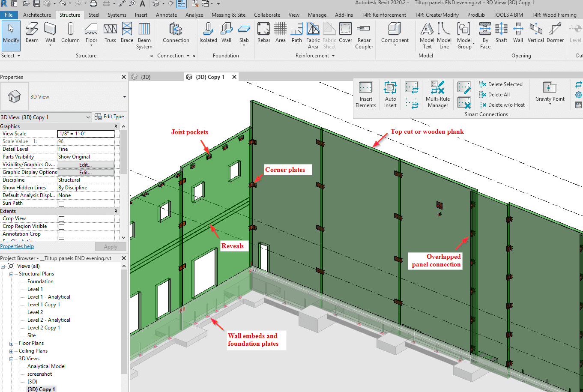This screenshot has width=583, height=392.
Task: Toggle the Sun Path checkbox
Action: pos(61,203)
